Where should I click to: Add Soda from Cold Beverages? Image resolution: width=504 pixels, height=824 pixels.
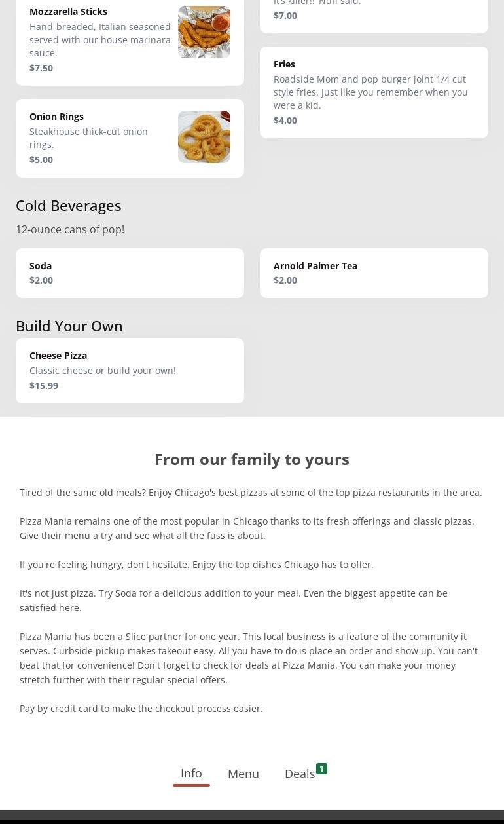coord(130,272)
